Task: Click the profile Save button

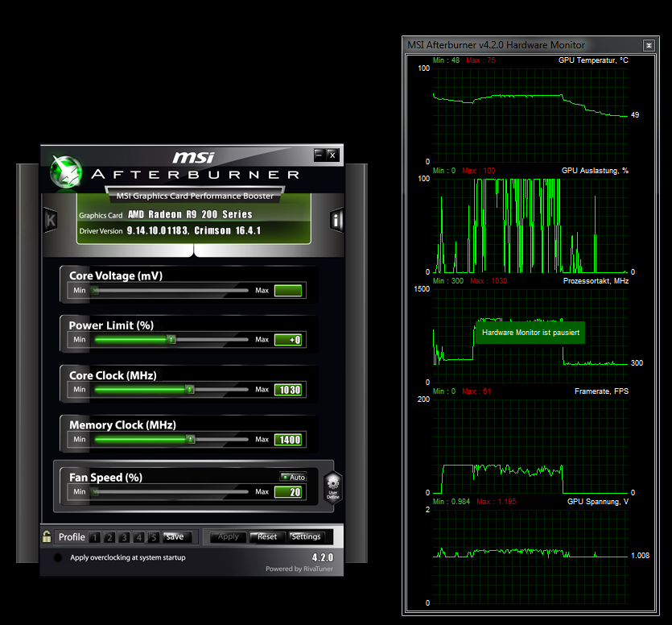Action: (x=177, y=536)
